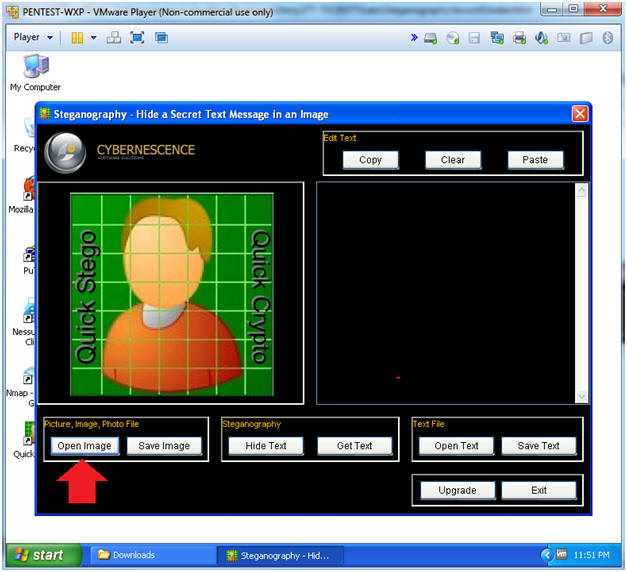Image resolution: width=627 pixels, height=572 pixels.
Task: Click Open Image button
Action: click(84, 446)
